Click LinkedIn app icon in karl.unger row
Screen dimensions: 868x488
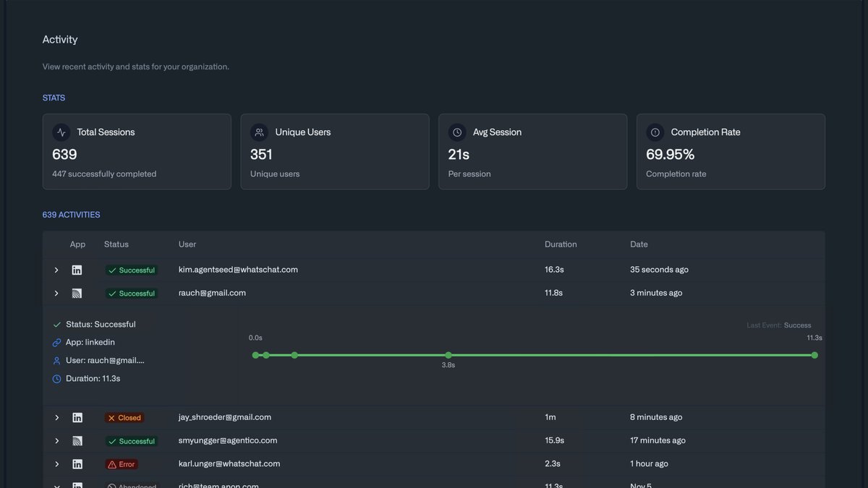[x=77, y=463]
